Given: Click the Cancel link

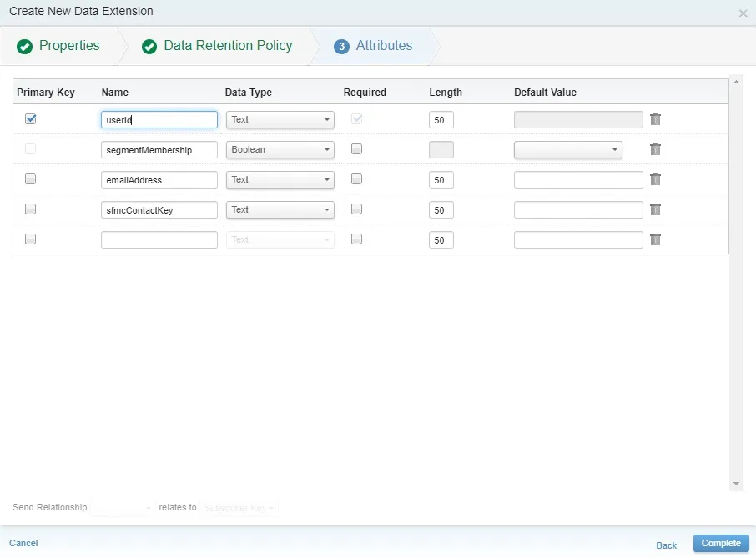Looking at the screenshot, I should pyautogui.click(x=23, y=543).
